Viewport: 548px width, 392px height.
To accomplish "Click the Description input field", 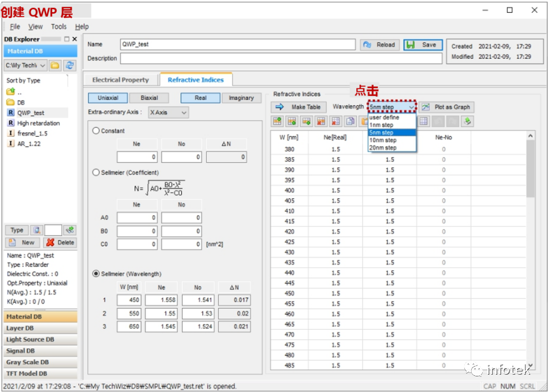I will pos(281,58).
